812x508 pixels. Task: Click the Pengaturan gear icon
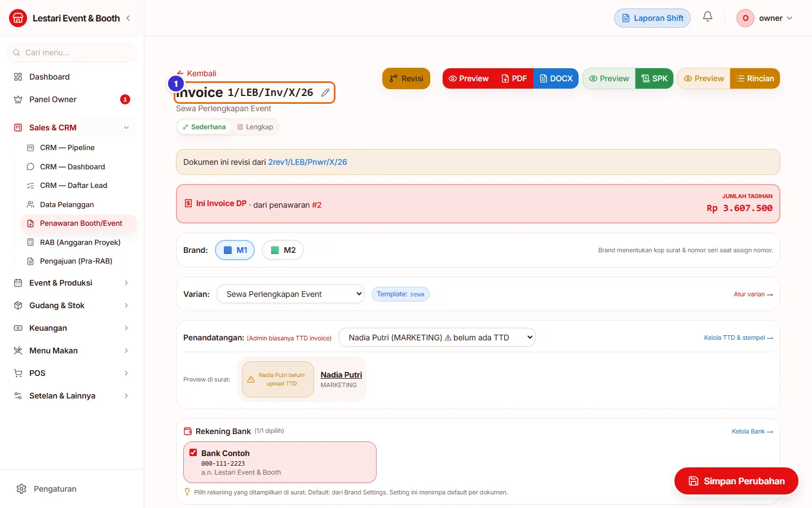coord(21,489)
